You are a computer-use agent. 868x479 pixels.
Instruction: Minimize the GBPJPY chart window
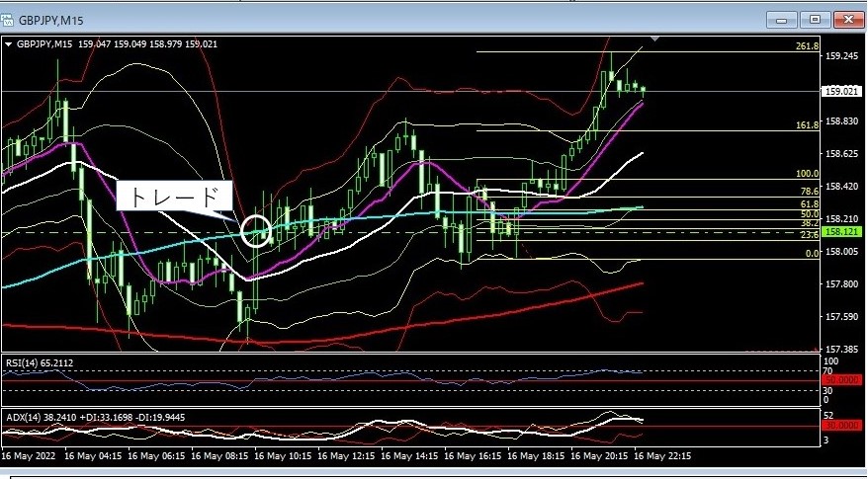tap(782, 18)
